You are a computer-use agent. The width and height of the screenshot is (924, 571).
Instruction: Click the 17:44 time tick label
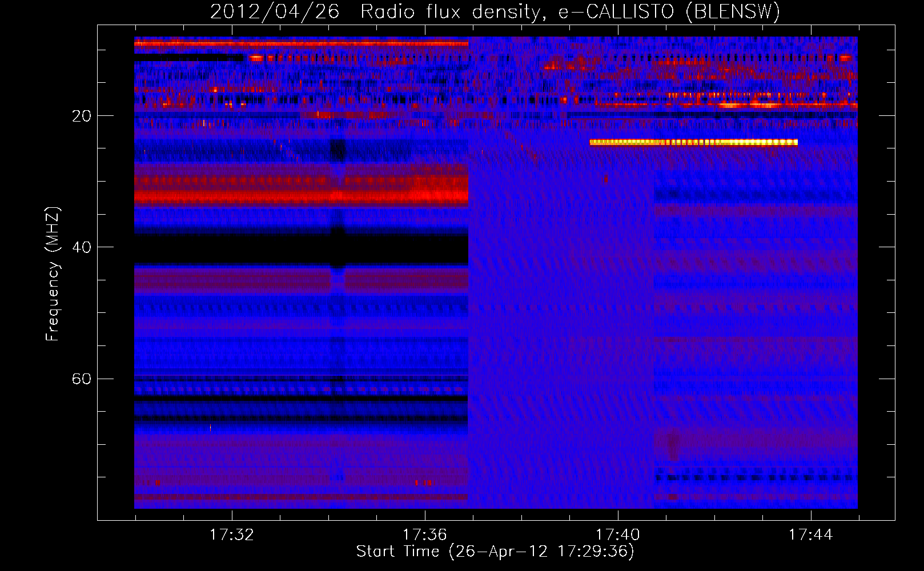[x=811, y=534]
